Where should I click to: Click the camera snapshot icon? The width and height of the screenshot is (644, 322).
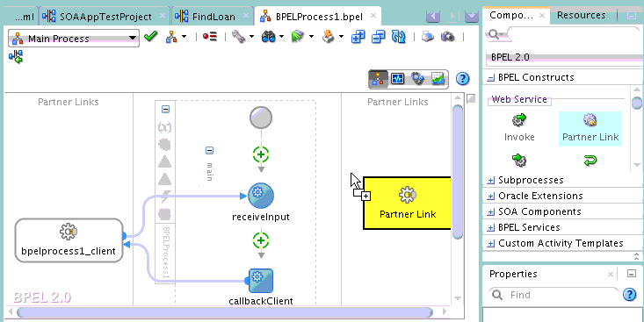pyautogui.click(x=448, y=38)
